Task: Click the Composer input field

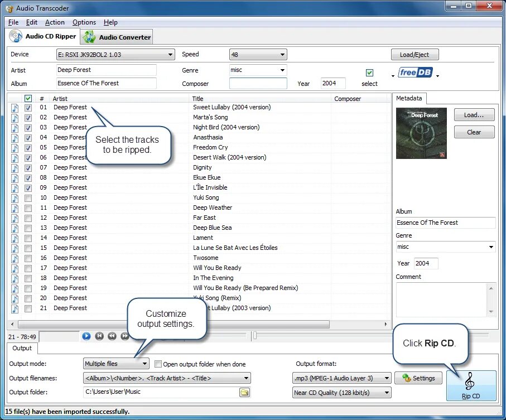Action: (258, 83)
